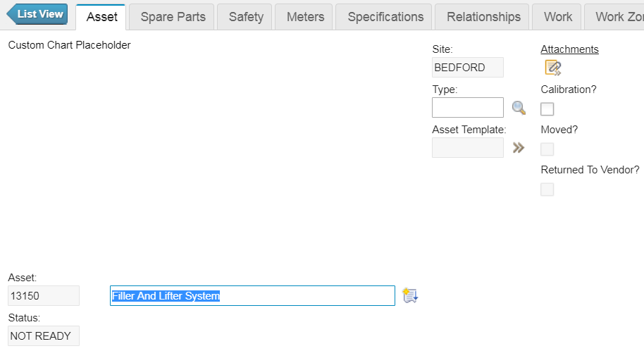The height and width of the screenshot is (351, 644).
Task: Toggle the Moved checkbox
Action: [x=547, y=149]
